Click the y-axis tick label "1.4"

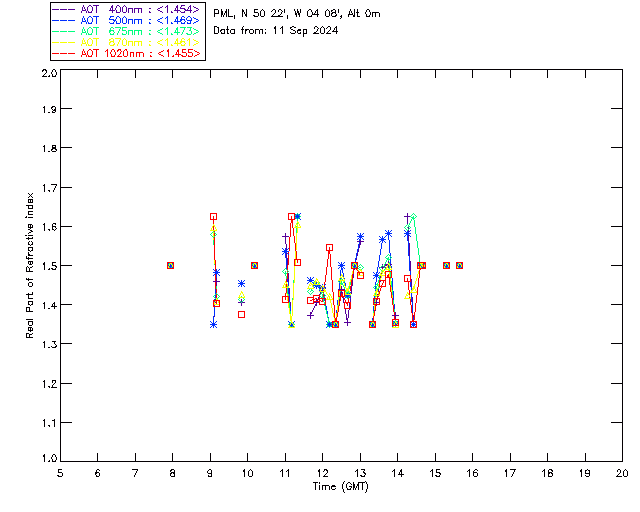point(49,305)
